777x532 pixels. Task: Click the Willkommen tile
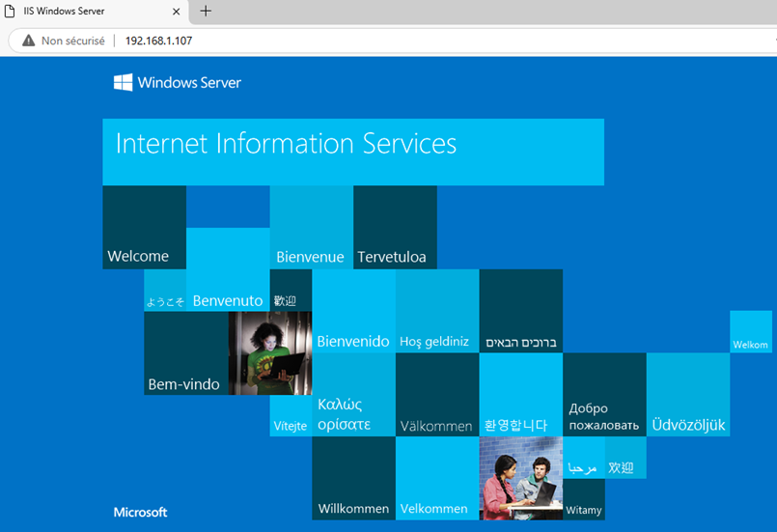[x=354, y=479]
